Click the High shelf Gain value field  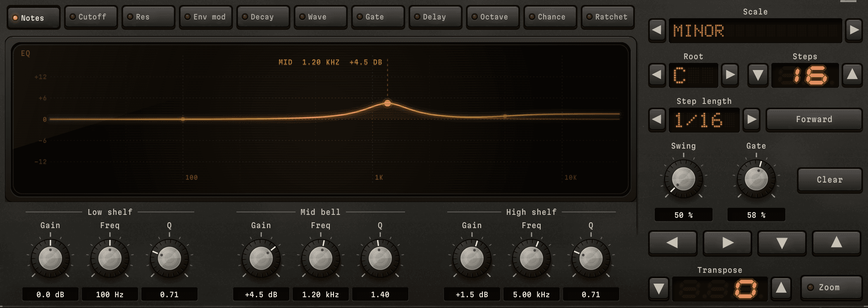click(472, 294)
